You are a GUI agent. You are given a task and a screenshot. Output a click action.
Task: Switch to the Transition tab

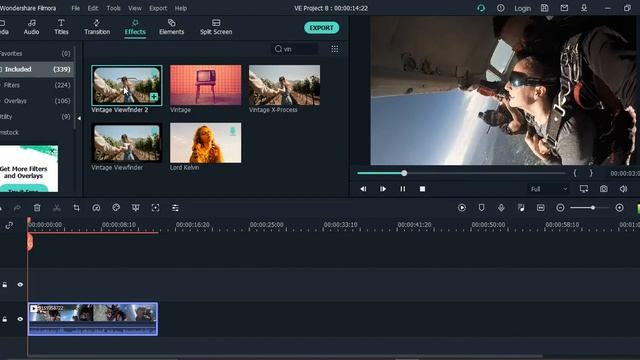(97, 27)
